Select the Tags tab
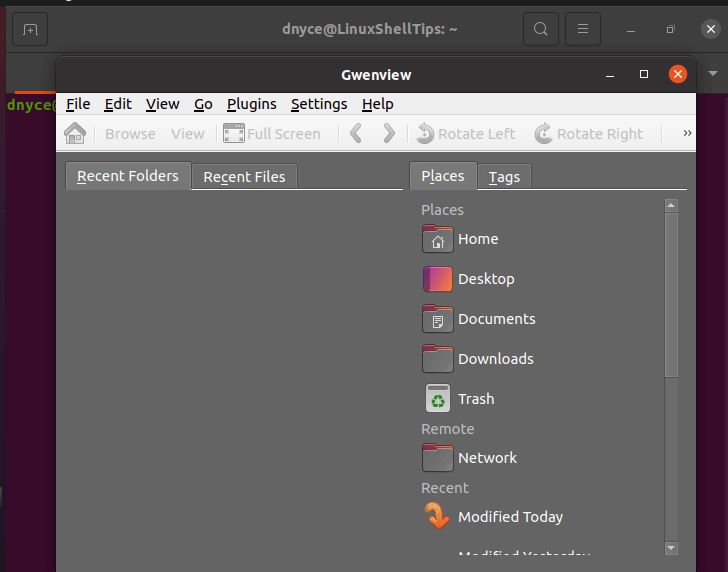 coord(504,177)
